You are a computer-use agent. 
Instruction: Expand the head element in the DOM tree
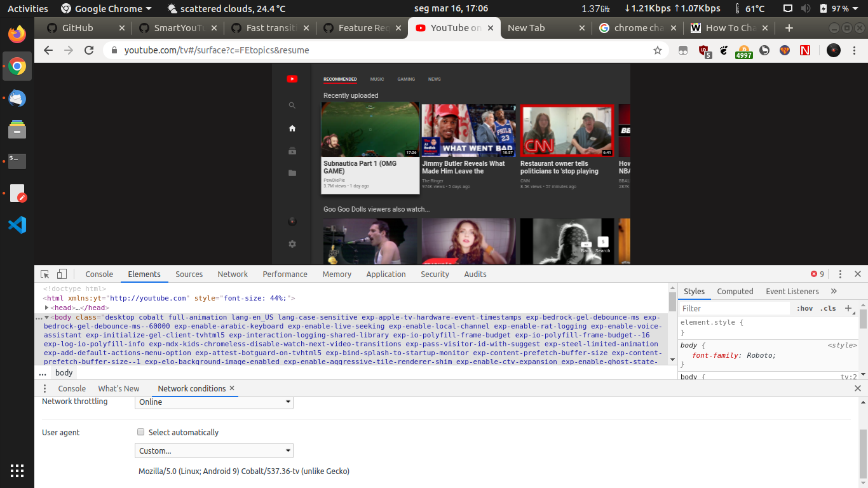pos(48,307)
